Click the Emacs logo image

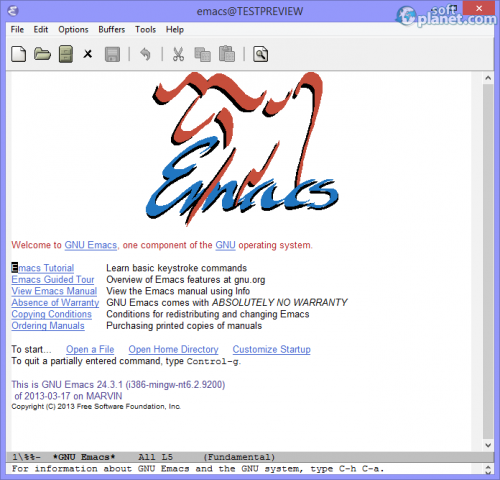[242, 149]
